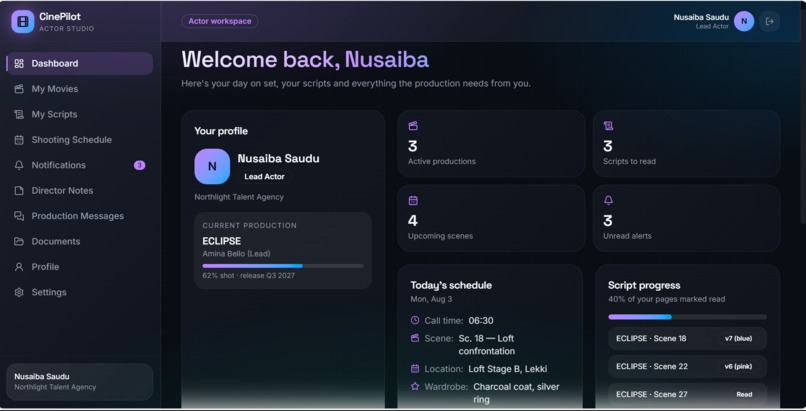Go to My Scripts
This screenshot has height=411, width=806.
pos(79,115)
